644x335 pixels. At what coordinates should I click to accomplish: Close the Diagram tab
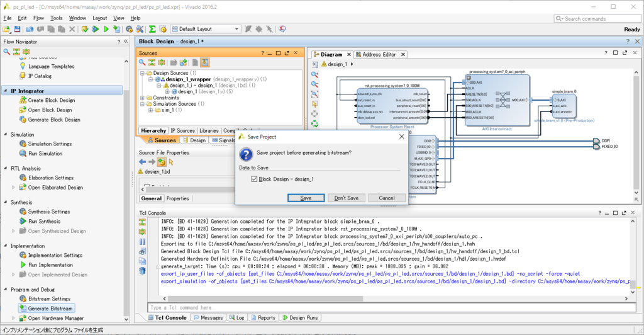pos(348,54)
